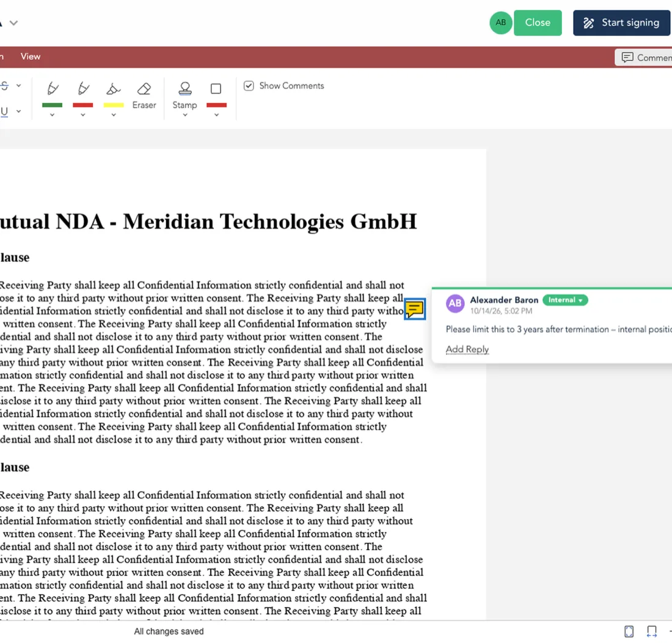Click the red color bar under the second pen

point(83,105)
